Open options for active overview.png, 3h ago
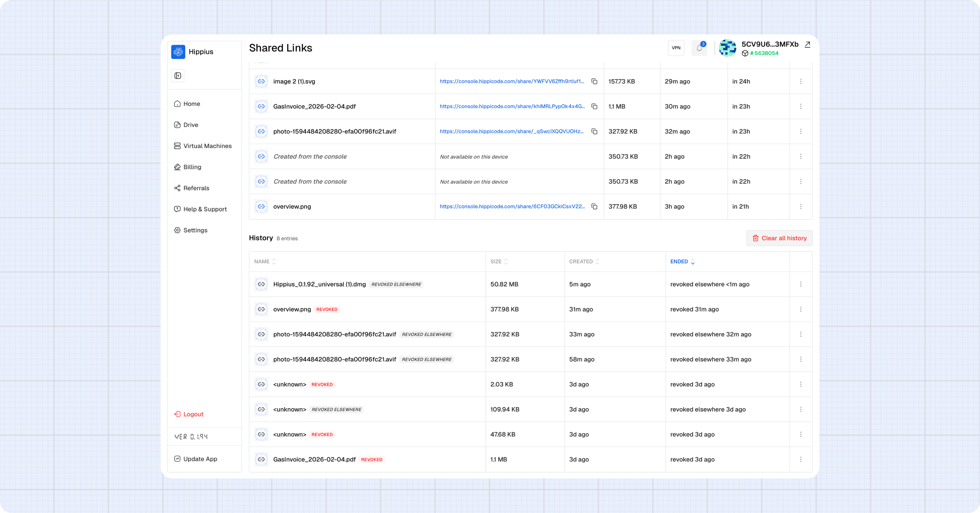980x513 pixels. [x=801, y=206]
